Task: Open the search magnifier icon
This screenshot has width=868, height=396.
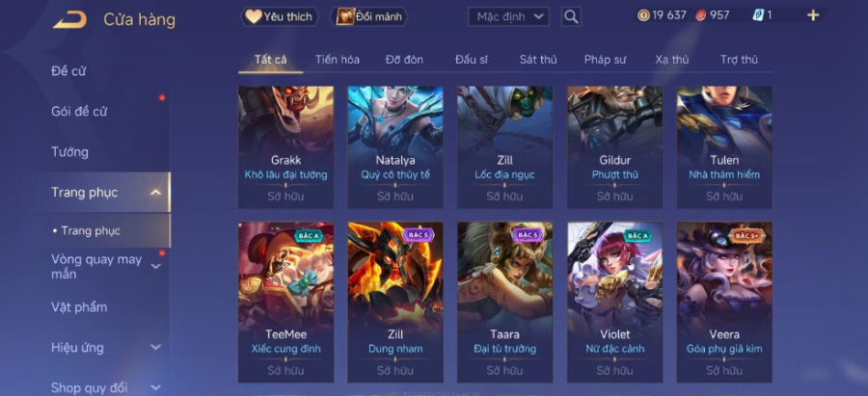Action: pos(571,16)
